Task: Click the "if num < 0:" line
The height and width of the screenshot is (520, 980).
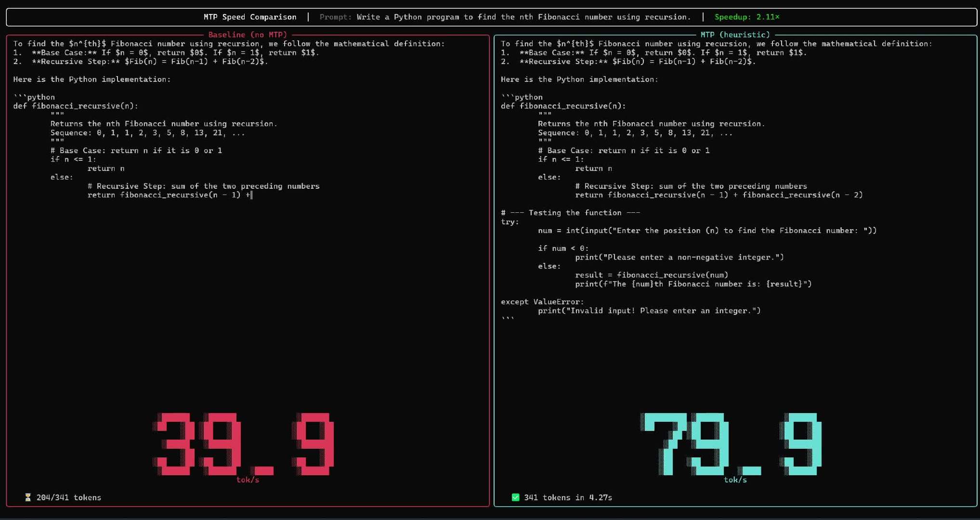Action: pyautogui.click(x=563, y=248)
